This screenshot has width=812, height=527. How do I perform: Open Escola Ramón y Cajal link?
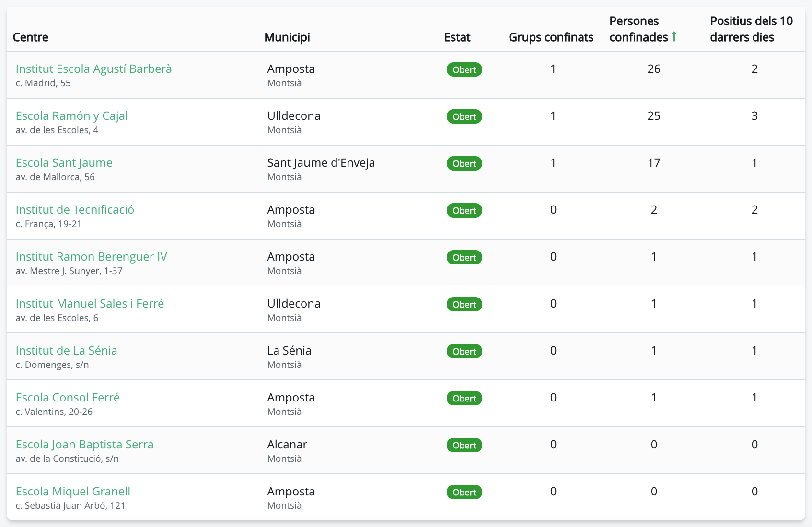click(x=72, y=116)
